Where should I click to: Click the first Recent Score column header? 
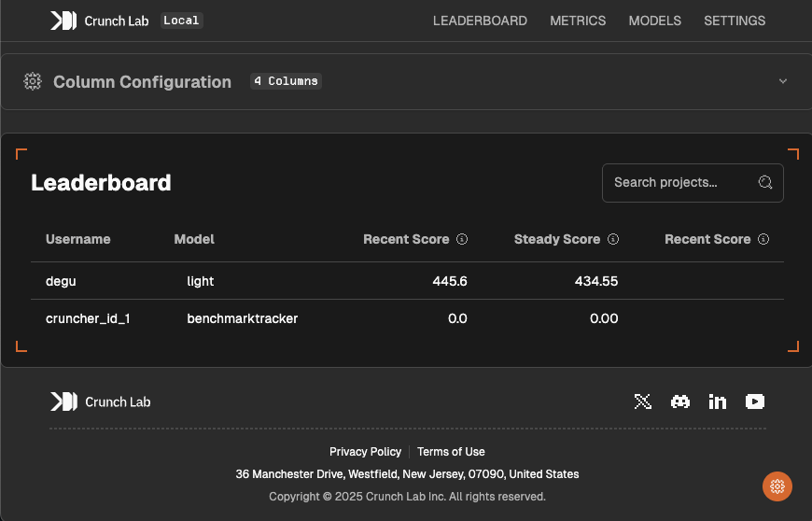[x=406, y=239]
